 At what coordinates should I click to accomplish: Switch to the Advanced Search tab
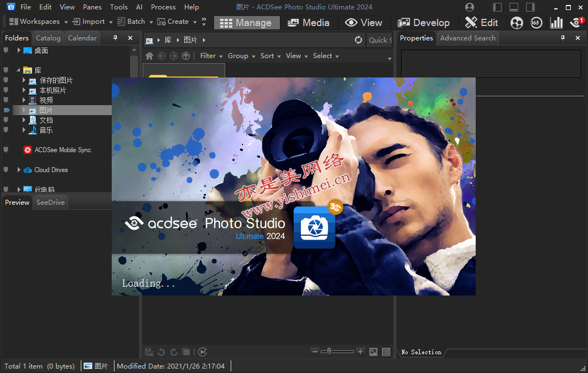(467, 38)
